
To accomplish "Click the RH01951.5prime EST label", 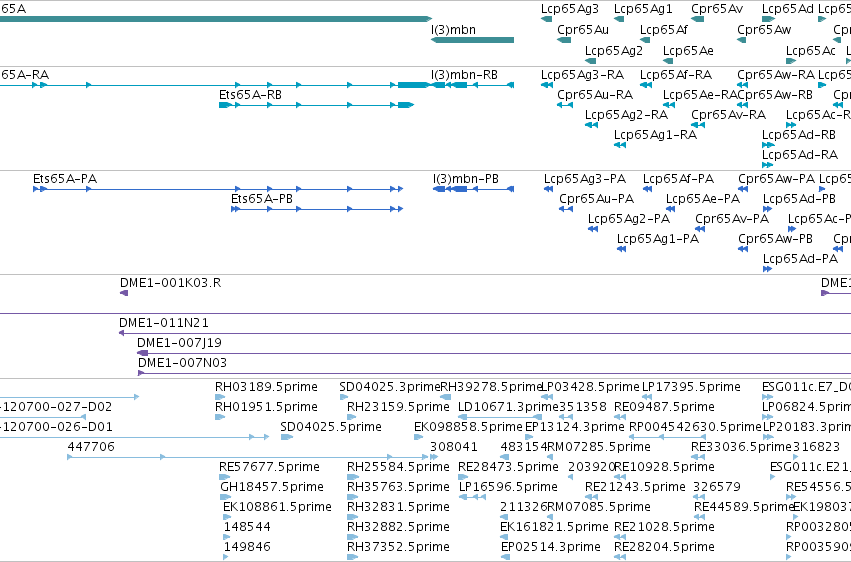I will click(266, 407).
